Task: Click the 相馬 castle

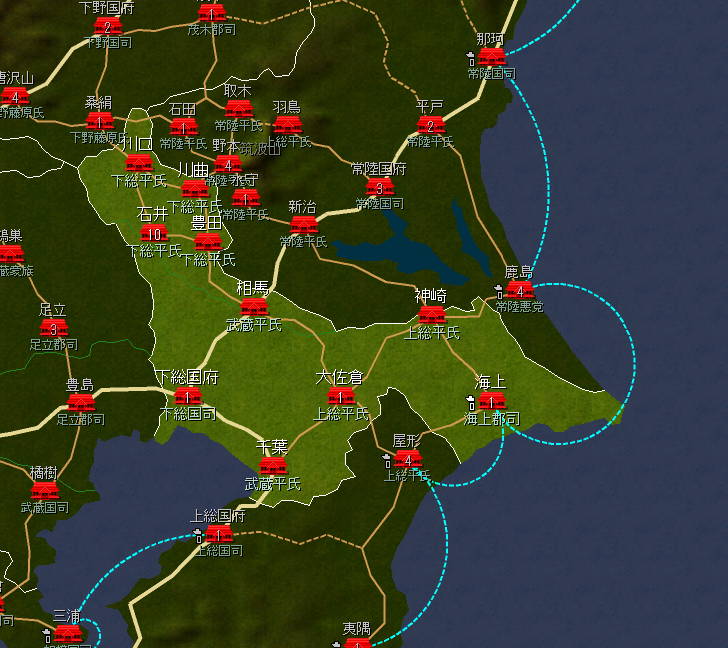Action: pyautogui.click(x=254, y=307)
